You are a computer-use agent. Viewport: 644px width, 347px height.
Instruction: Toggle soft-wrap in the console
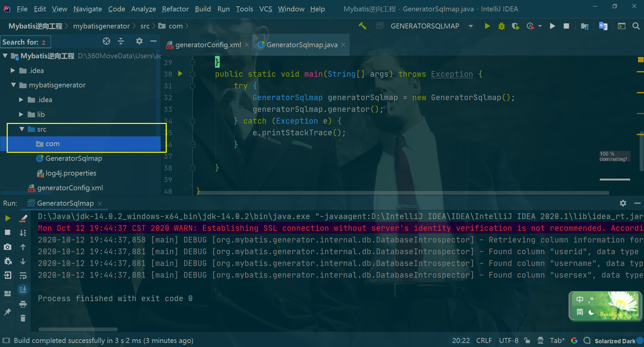point(23,275)
